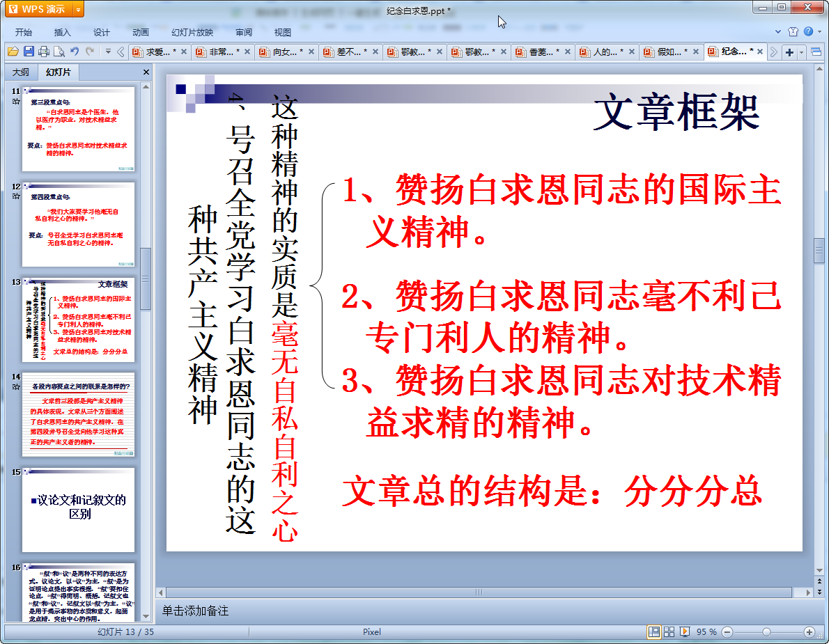The image size is (829, 644).
Task: Go to next slide with the double-down arrow
Action: click(x=819, y=592)
